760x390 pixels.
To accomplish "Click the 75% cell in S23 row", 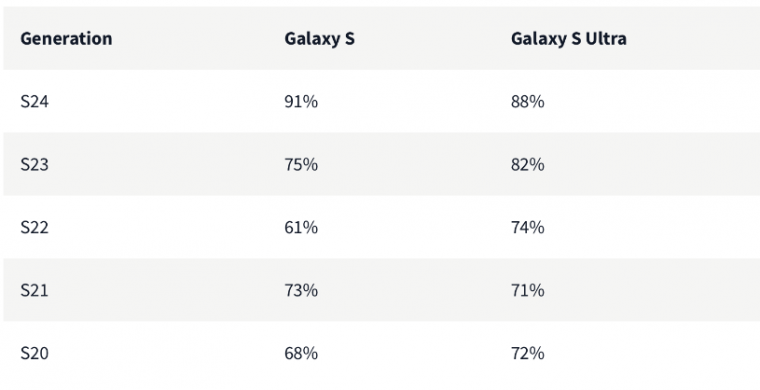I will pyautogui.click(x=301, y=165).
